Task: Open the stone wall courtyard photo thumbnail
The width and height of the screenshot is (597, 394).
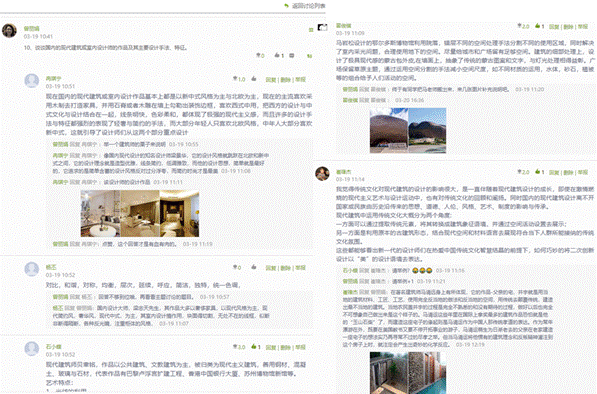Action: 408,373
